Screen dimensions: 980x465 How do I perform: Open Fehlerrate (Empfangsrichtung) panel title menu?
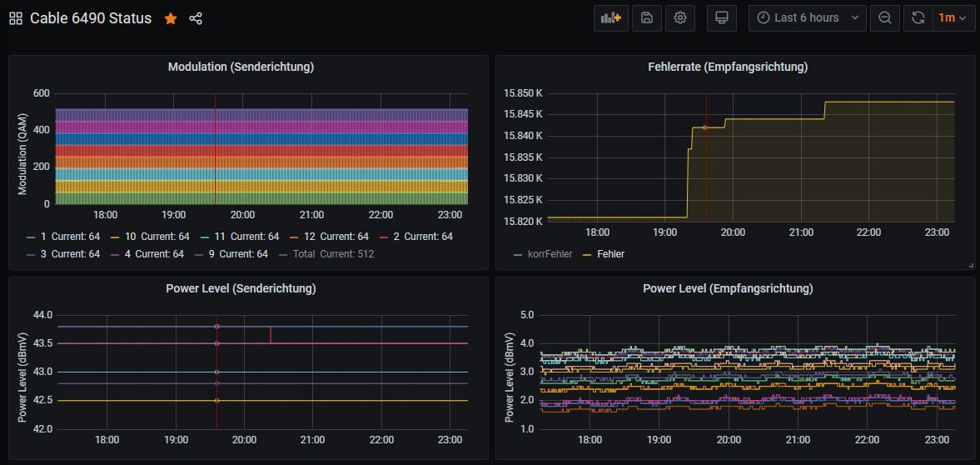tap(728, 67)
